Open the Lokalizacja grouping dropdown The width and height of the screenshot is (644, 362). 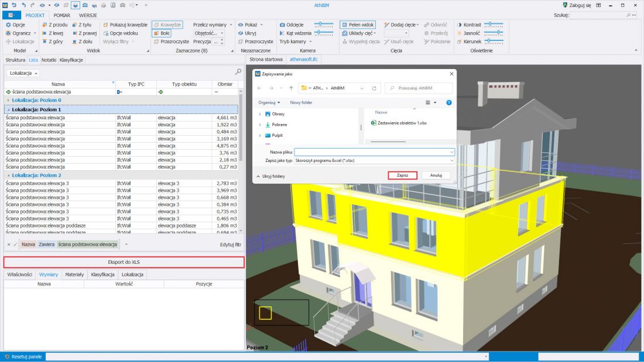23,73
